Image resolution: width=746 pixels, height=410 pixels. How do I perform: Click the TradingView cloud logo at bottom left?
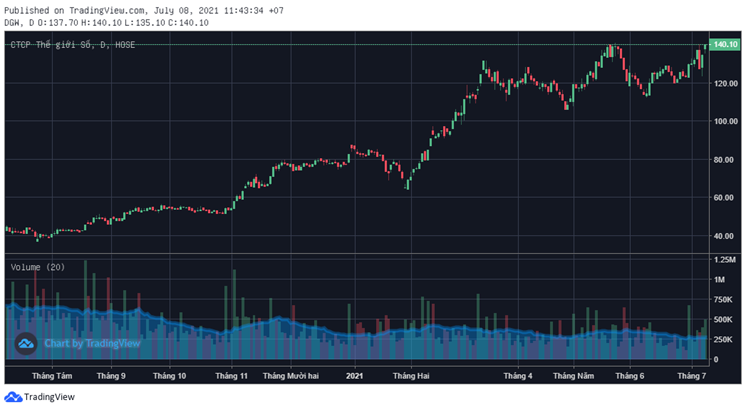point(13,397)
